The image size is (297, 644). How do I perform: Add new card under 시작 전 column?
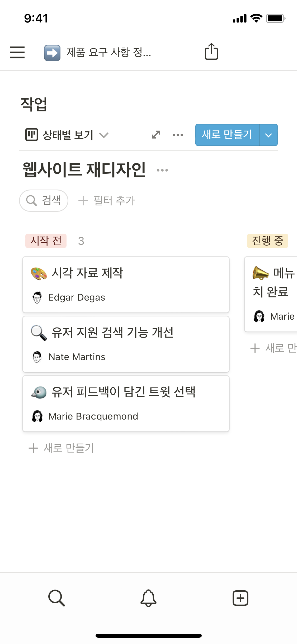click(62, 448)
